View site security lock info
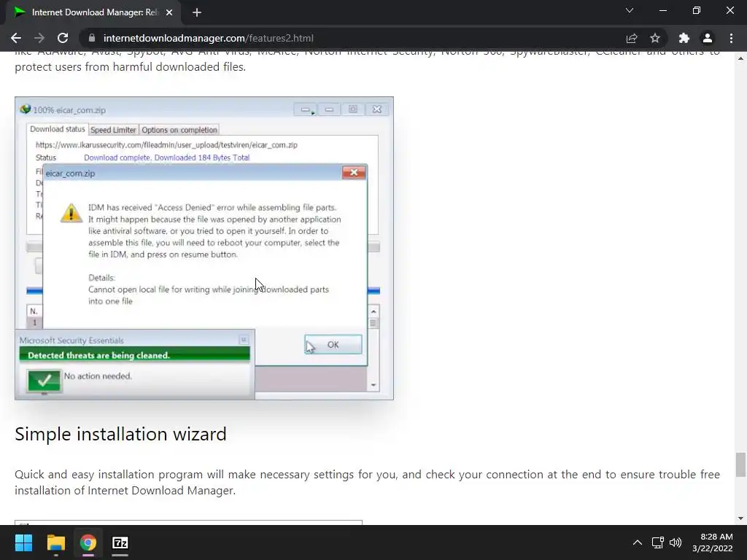The height and width of the screenshot is (560, 747). (93, 38)
